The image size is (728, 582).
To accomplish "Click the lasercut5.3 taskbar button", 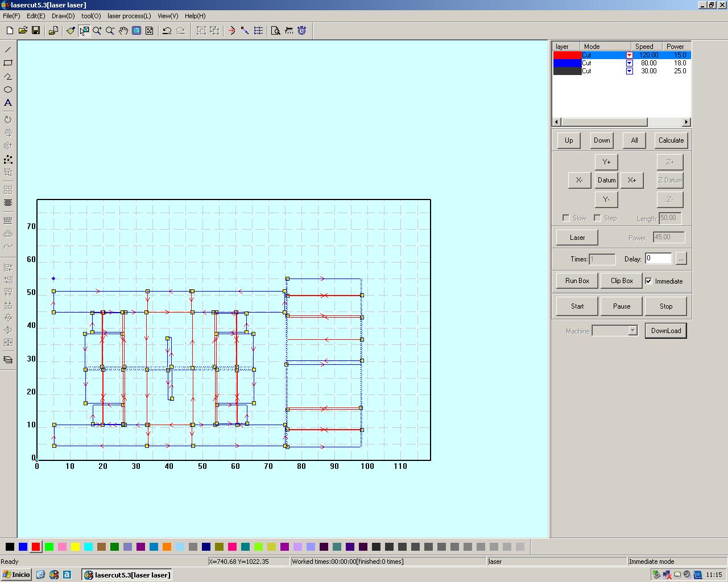I will [127, 575].
